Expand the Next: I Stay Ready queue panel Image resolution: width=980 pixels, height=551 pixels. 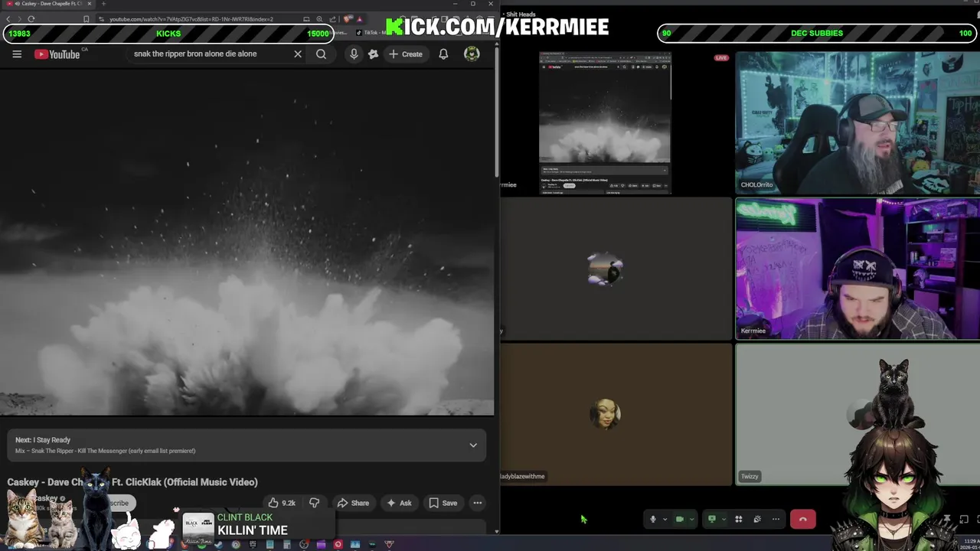point(473,445)
